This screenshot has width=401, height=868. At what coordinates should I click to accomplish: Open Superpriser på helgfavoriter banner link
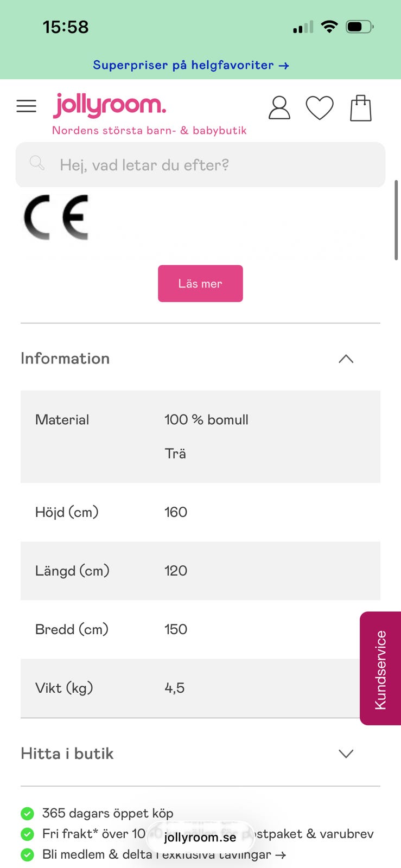[x=190, y=65]
